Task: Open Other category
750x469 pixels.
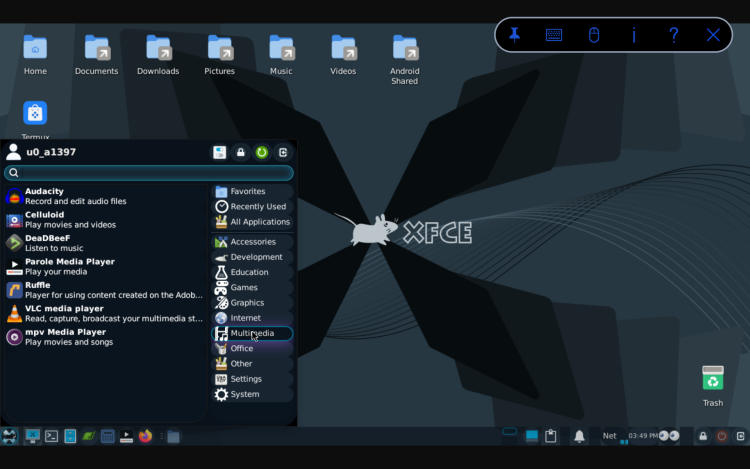Action: click(x=252, y=364)
